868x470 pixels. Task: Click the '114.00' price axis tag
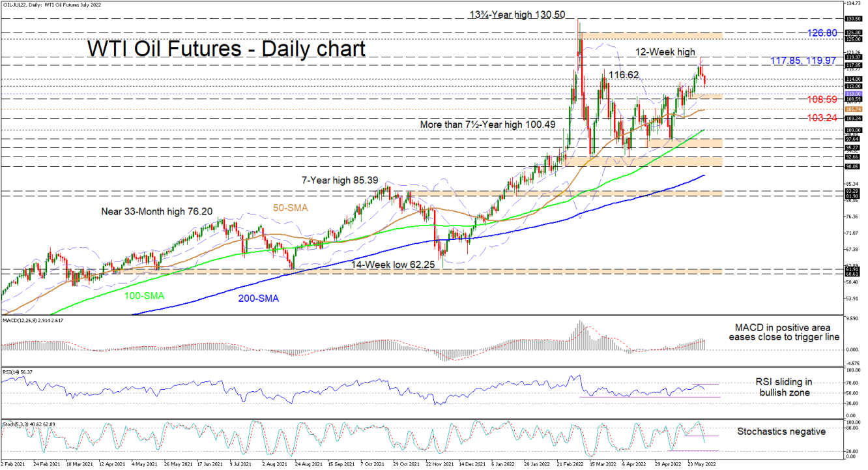(x=853, y=79)
